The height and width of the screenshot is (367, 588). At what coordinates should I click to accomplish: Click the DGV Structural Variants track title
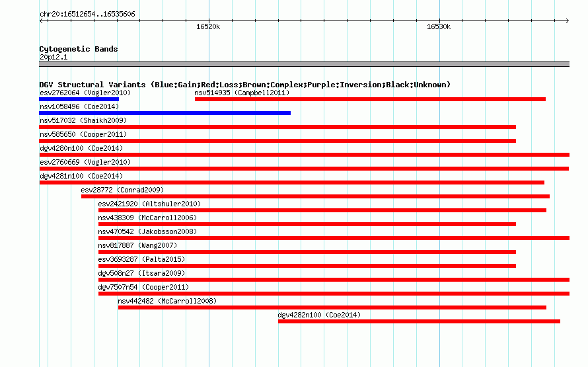point(245,85)
